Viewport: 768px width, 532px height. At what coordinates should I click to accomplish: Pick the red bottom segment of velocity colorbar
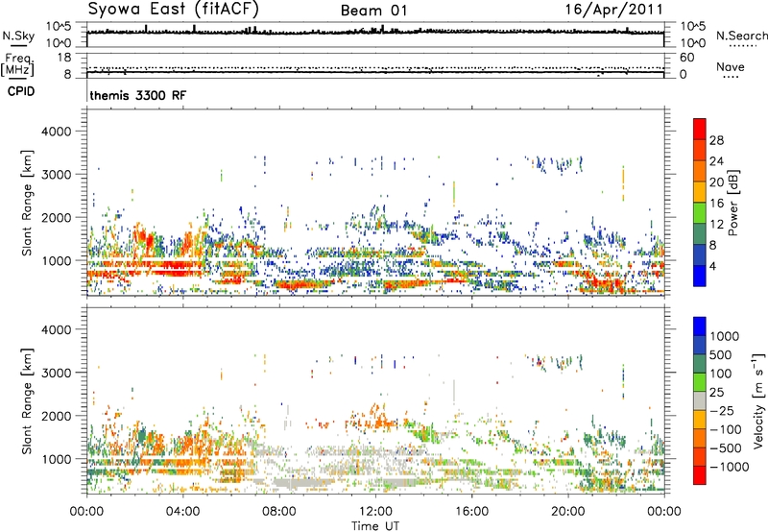[700, 475]
